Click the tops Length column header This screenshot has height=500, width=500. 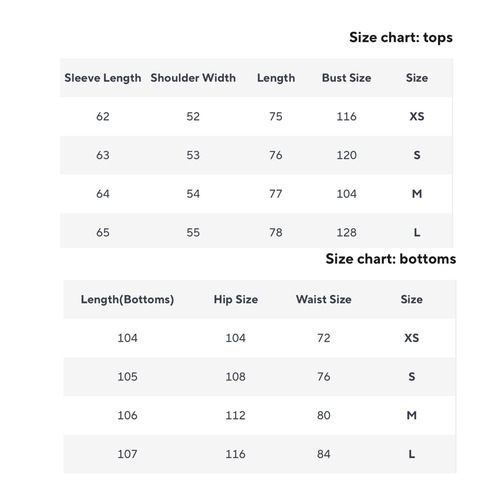pyautogui.click(x=276, y=78)
